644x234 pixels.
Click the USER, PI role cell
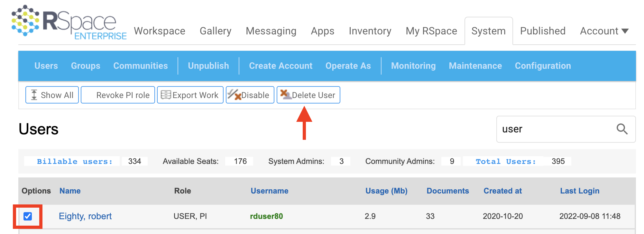pyautogui.click(x=190, y=216)
